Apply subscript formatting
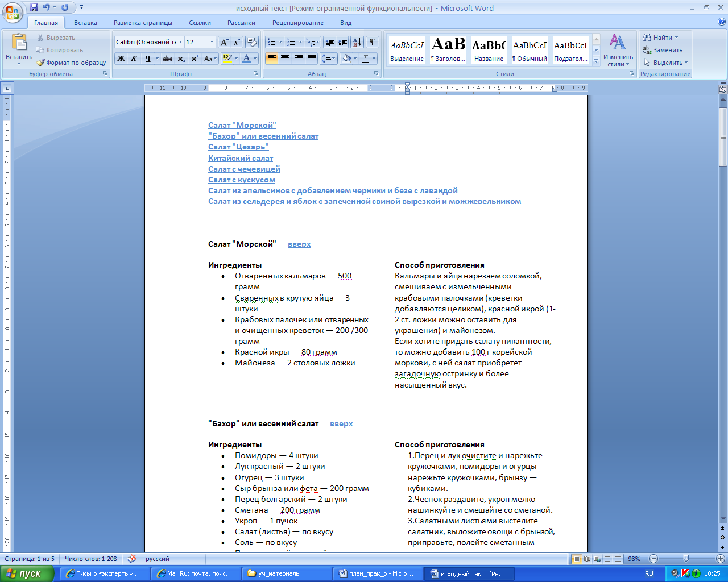The image size is (728, 582). click(181, 59)
